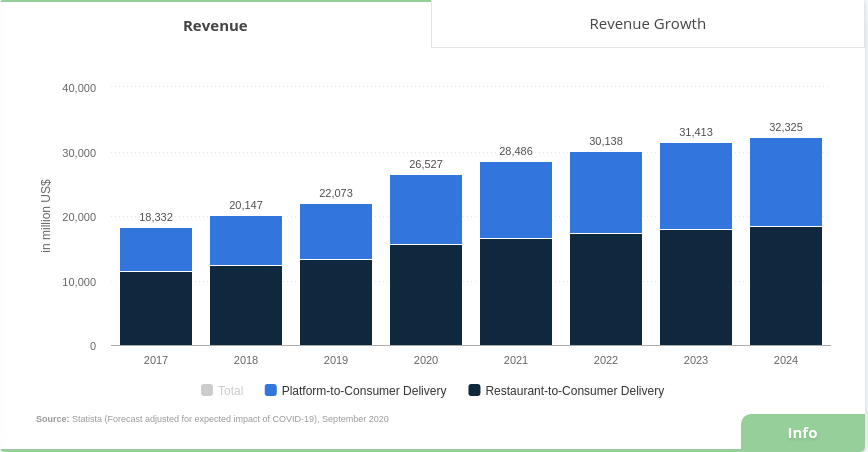The height and width of the screenshot is (452, 868).
Task: Click the 20,147 total value label
Action: click(x=246, y=205)
